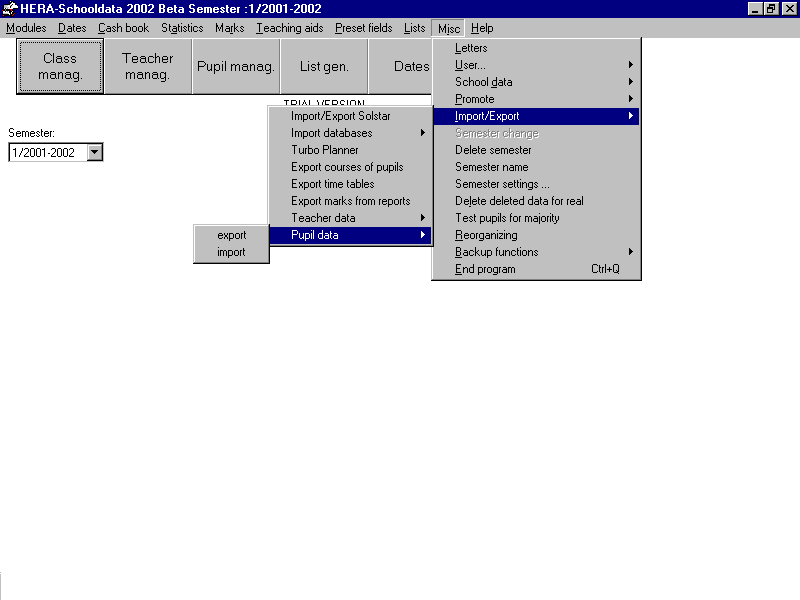Choose Reorganizing from the menu
800x600 pixels.
[x=536, y=235]
